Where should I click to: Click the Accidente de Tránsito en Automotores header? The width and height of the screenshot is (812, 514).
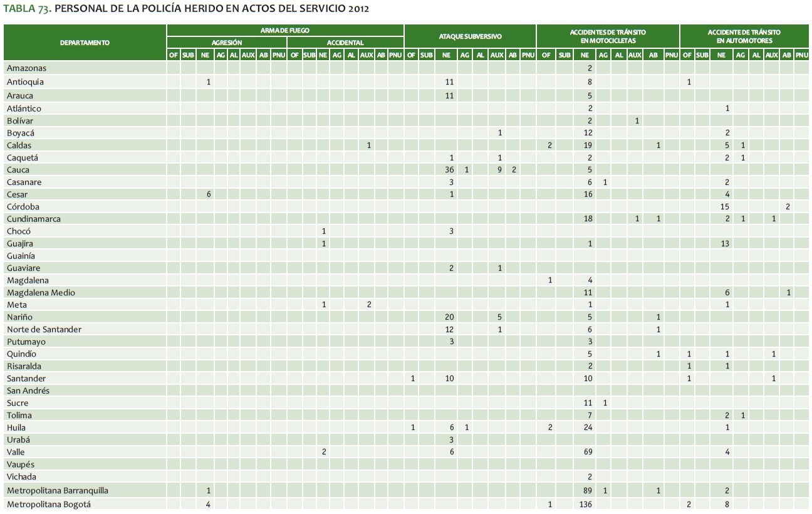tap(744, 36)
